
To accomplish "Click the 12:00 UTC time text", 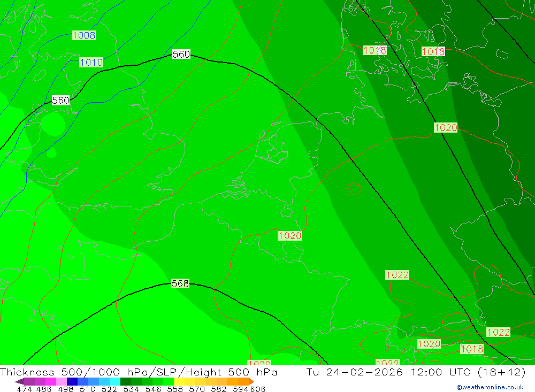I will (x=441, y=372).
